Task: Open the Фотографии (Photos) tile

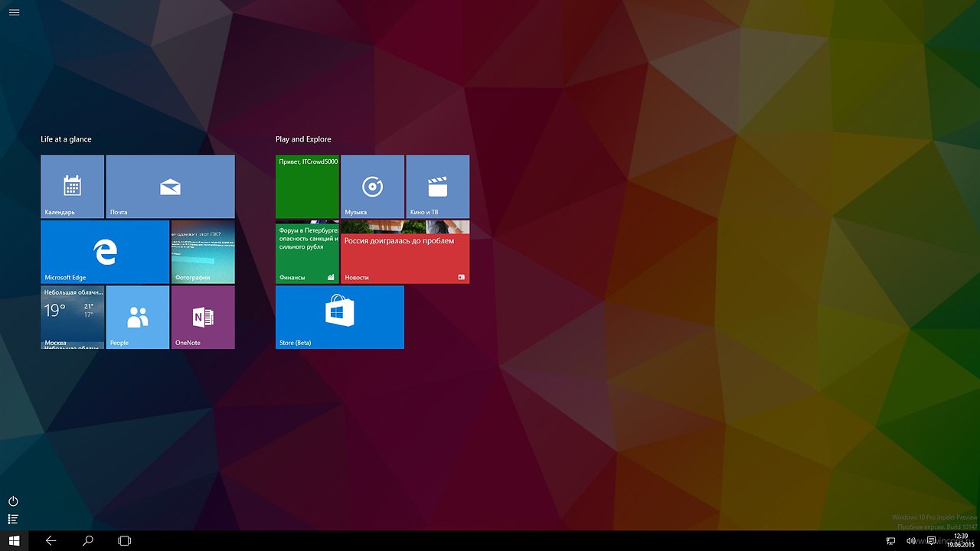Action: point(203,252)
